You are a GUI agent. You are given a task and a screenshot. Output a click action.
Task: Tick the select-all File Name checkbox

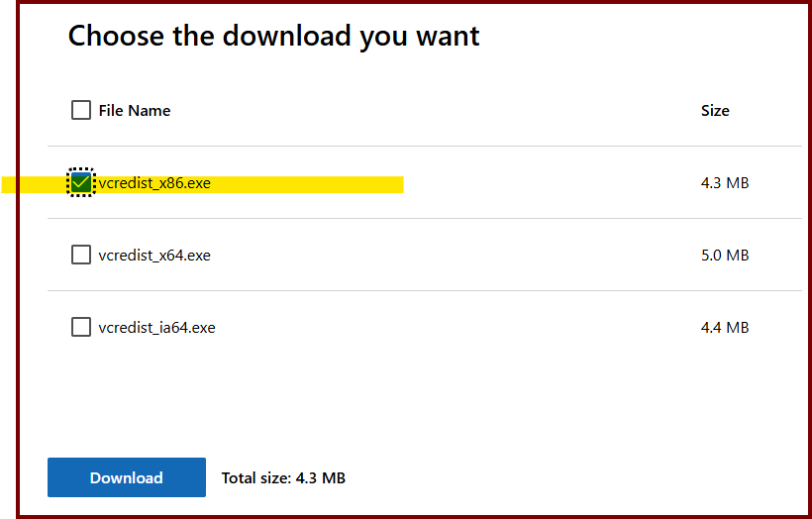click(x=81, y=110)
